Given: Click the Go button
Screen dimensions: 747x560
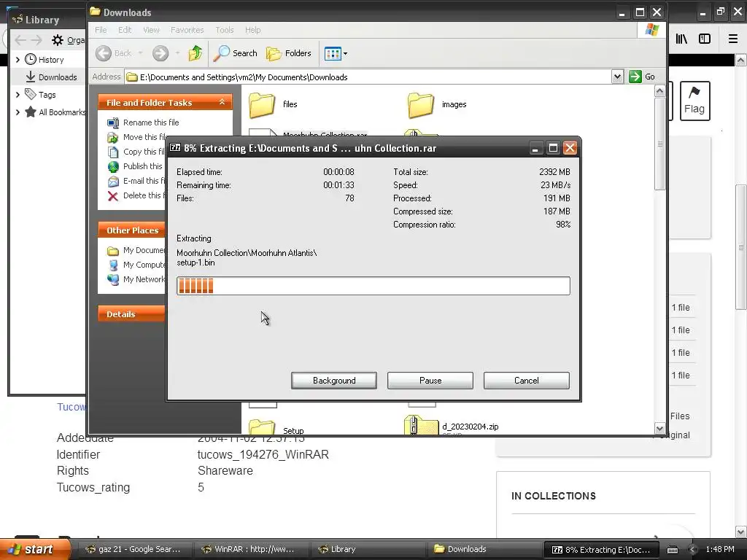Looking at the screenshot, I should tap(642, 77).
